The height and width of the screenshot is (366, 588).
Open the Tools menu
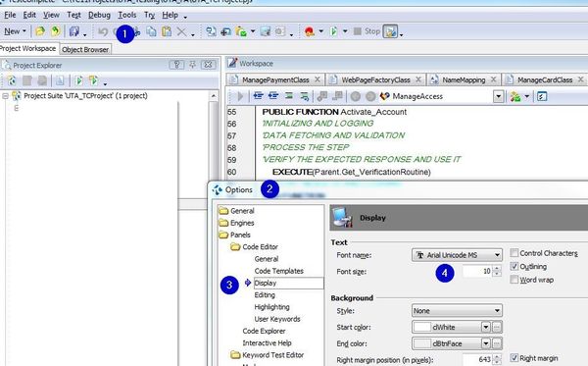click(127, 15)
